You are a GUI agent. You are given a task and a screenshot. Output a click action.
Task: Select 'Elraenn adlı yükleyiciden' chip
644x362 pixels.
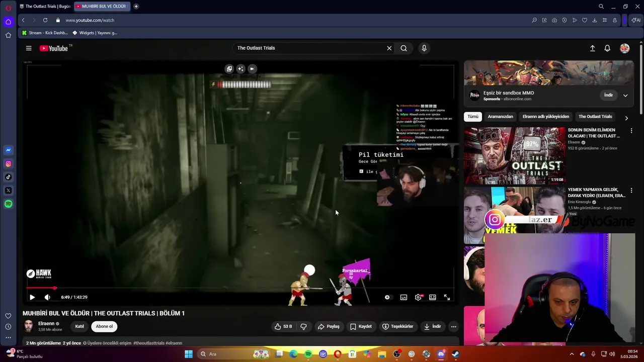tap(545, 117)
